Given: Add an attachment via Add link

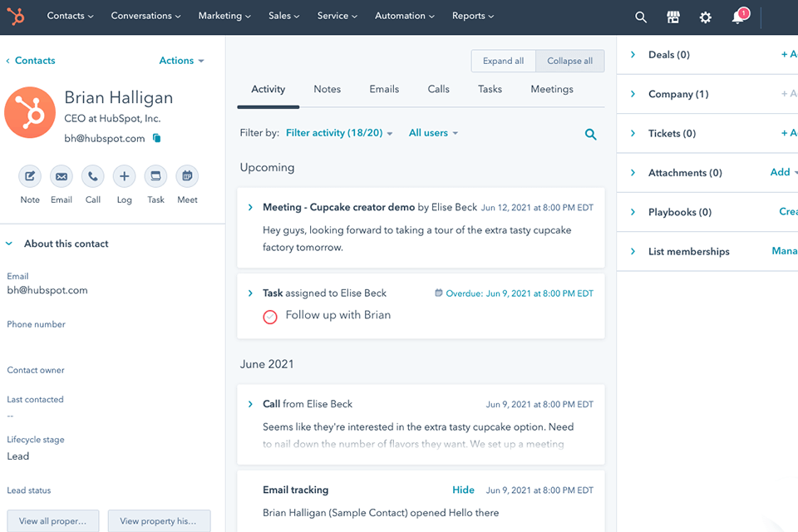Looking at the screenshot, I should point(784,172).
